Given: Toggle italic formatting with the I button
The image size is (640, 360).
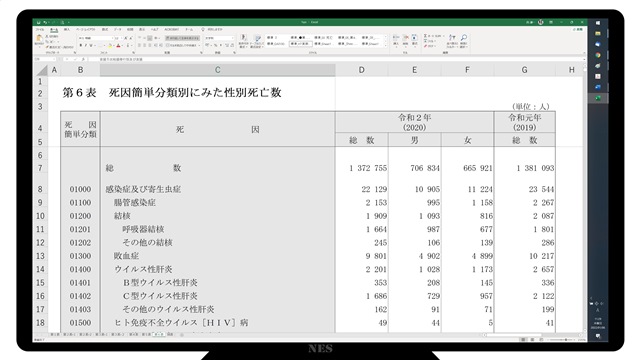Looking at the screenshot, I should point(86,45).
